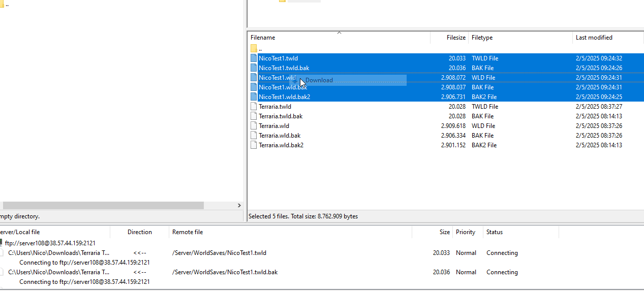Click the Connecting status of NicoTest1.twld transfer
644x291 pixels.
click(502, 253)
